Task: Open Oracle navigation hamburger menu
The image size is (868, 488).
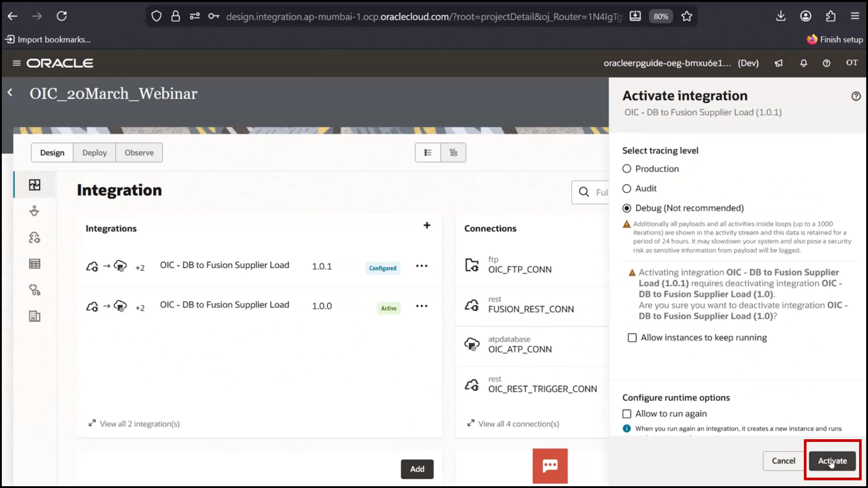Action: click(17, 63)
